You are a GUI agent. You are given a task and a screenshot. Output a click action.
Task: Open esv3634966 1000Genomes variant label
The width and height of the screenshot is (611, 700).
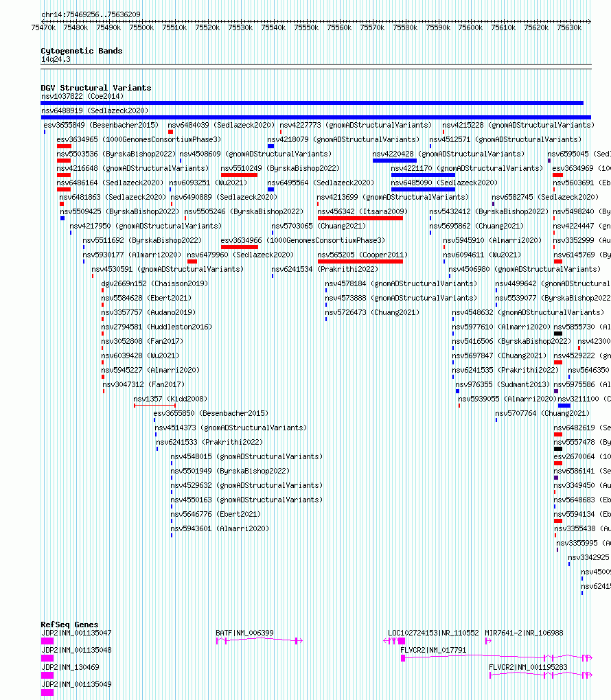click(303, 240)
